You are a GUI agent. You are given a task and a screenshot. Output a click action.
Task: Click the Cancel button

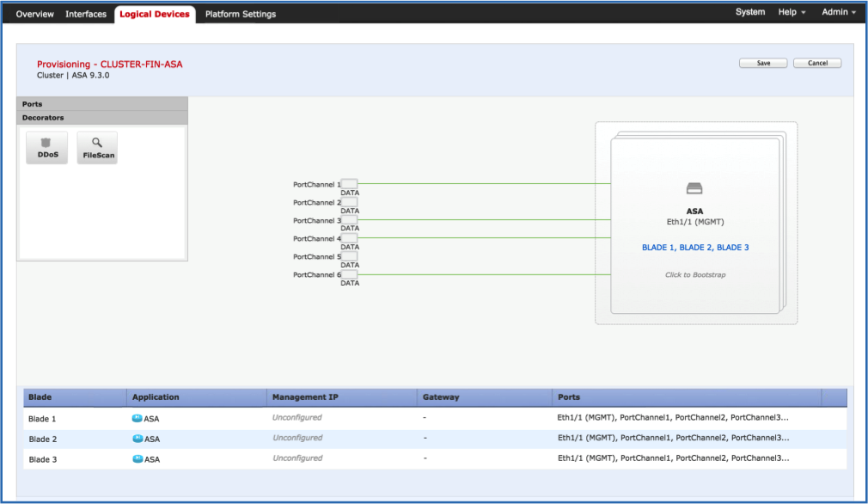[x=817, y=64]
